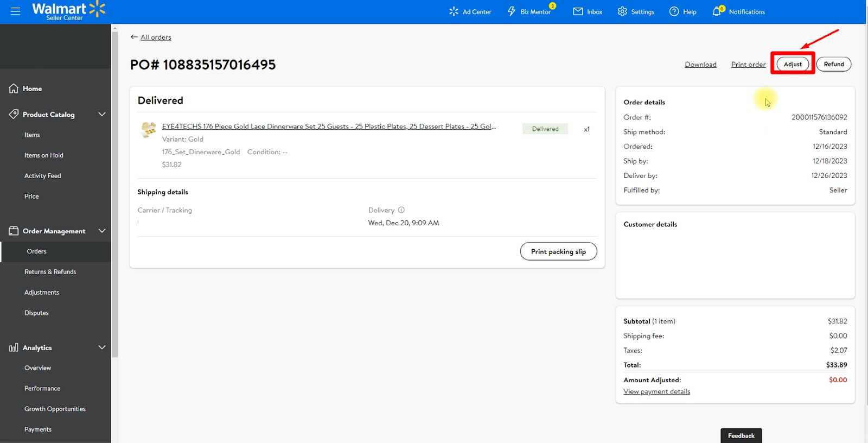The height and width of the screenshot is (443, 868).
Task: Click delivery time Wed, Dec 20, 9:09 AM
Action: click(404, 223)
